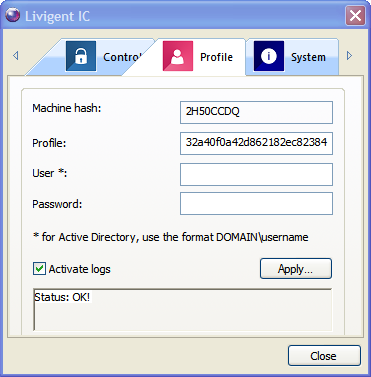Click the Password: label
The height and width of the screenshot is (377, 371).
tap(57, 204)
